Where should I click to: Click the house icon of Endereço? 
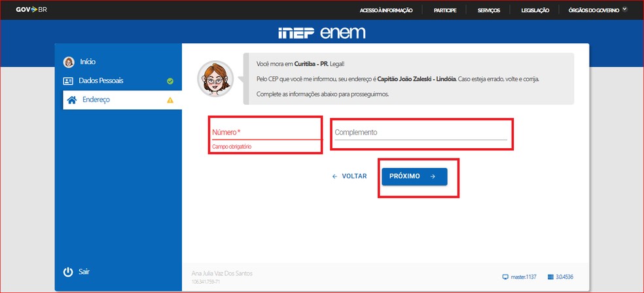(x=72, y=100)
